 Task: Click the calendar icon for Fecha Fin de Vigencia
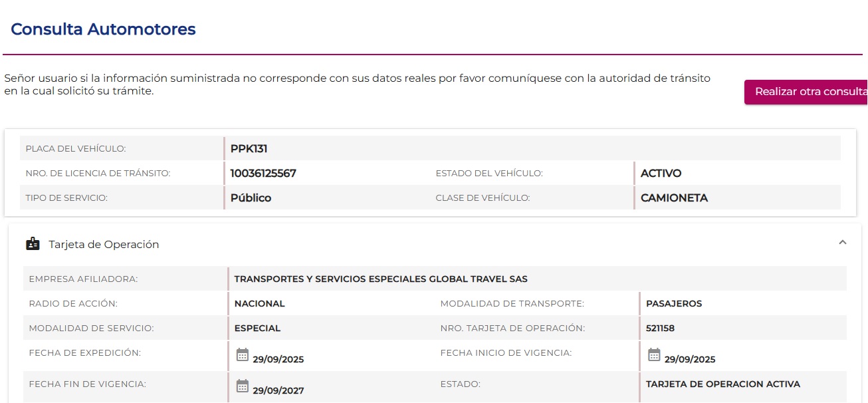243,386
